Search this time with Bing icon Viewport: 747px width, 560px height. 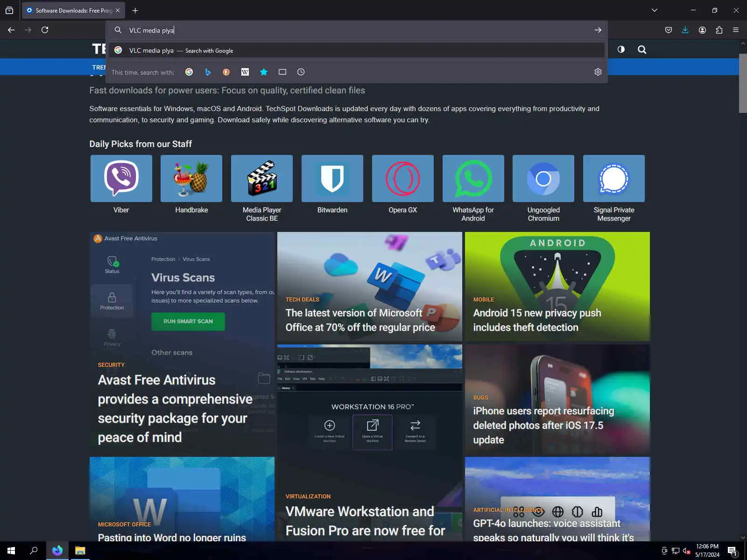tap(208, 72)
